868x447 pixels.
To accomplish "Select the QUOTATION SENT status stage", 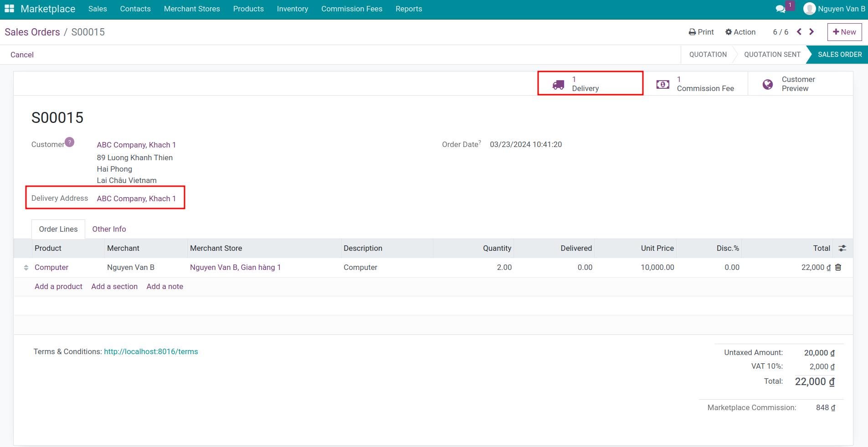I will (772, 55).
